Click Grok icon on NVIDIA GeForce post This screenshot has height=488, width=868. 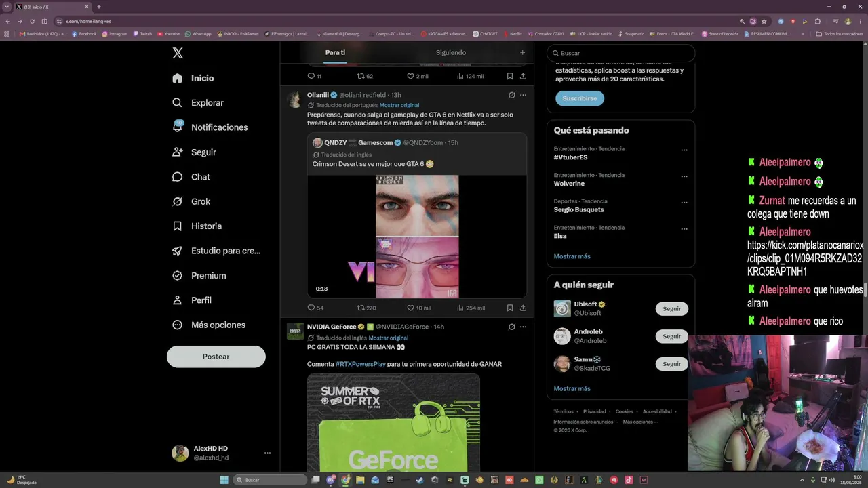click(x=512, y=327)
